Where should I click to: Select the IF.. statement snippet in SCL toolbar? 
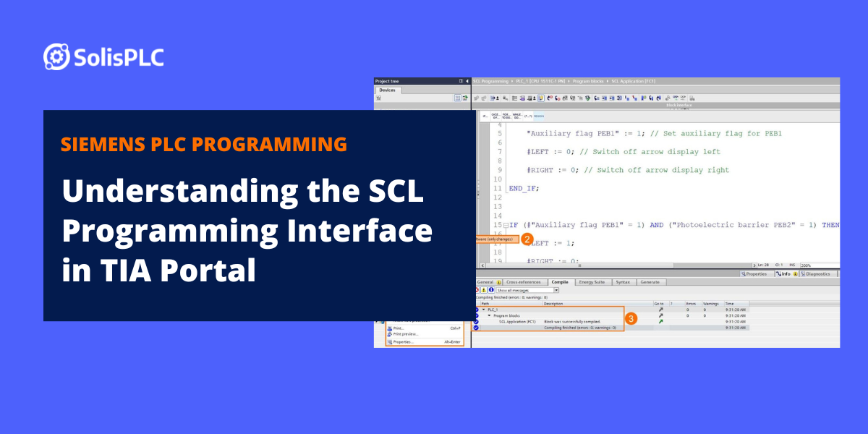[486, 115]
